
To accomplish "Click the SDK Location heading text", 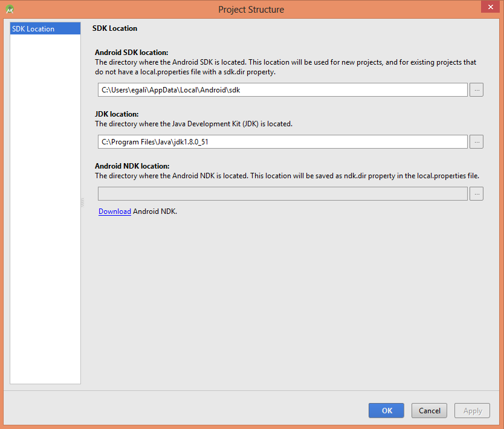I will (115, 28).
